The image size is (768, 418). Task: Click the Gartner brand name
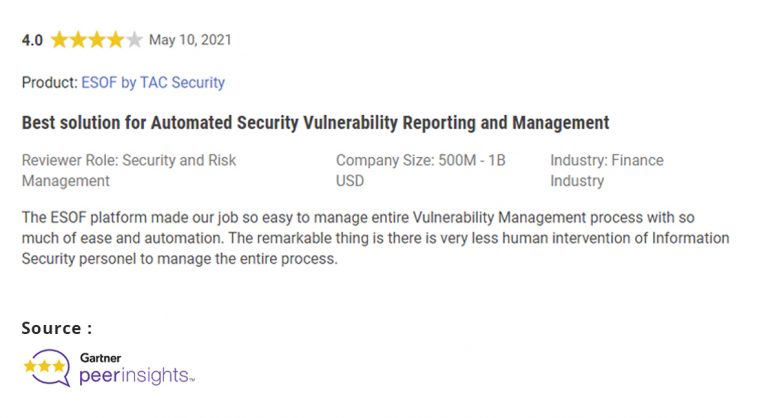pos(100,358)
